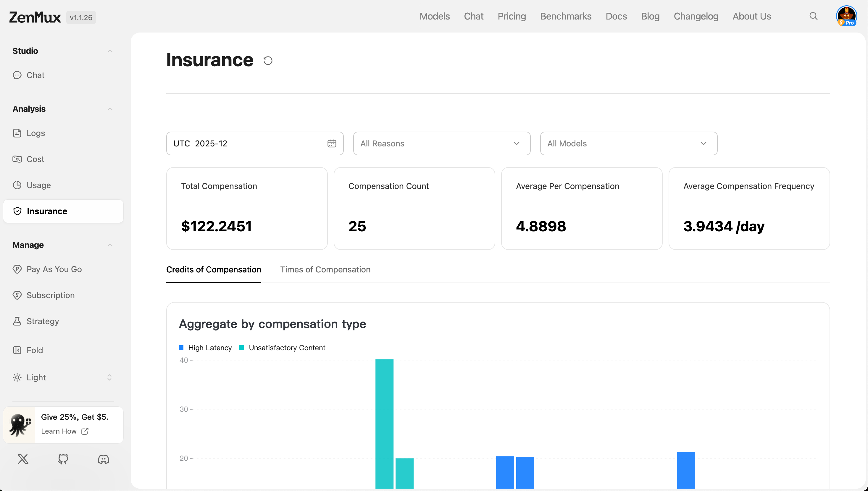
Task: Select Cost in the Analysis section
Action: tap(35, 159)
